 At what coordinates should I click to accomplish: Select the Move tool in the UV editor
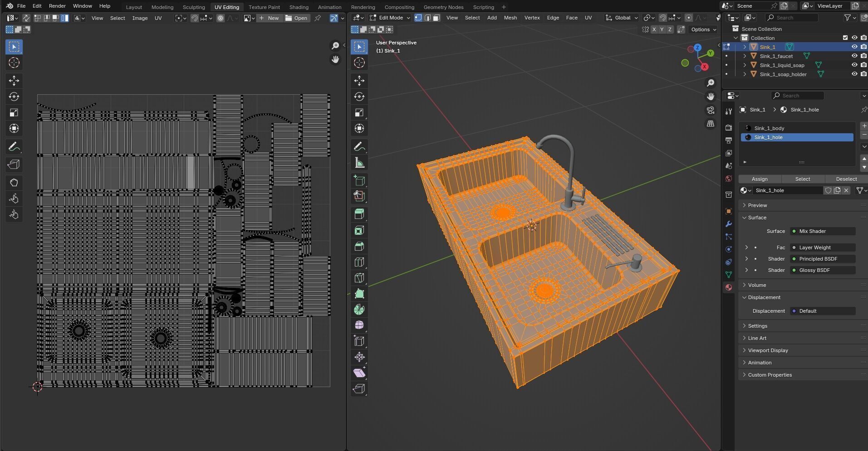[14, 81]
